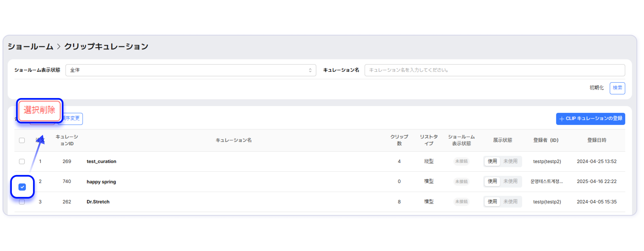The height and width of the screenshot is (251, 644).
Task: Click the plus icon on CLIP curation register button
Action: [561, 119]
